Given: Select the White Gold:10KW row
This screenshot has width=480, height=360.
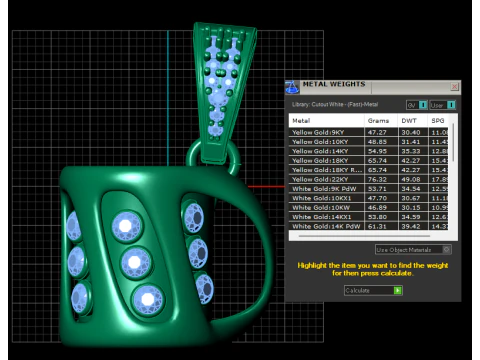Looking at the screenshot, I should click(x=368, y=207).
